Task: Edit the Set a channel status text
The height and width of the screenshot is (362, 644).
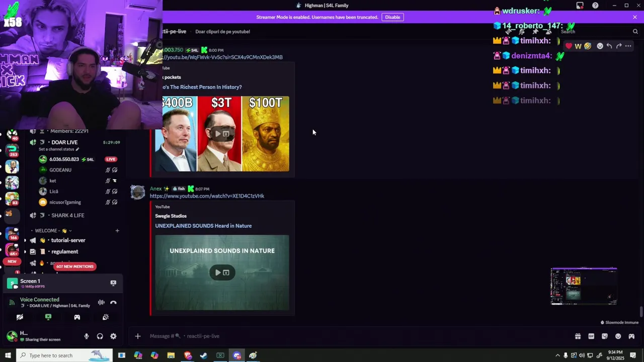Action: point(58,149)
